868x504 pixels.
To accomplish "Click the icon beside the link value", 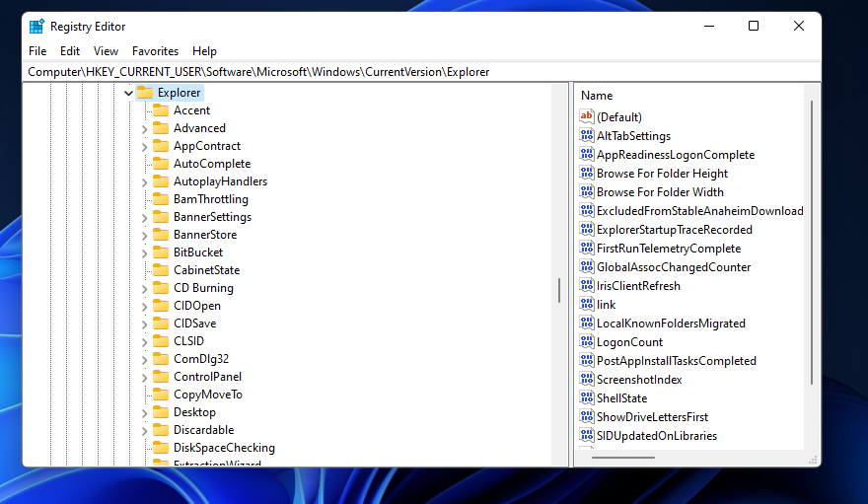I will click(x=587, y=304).
